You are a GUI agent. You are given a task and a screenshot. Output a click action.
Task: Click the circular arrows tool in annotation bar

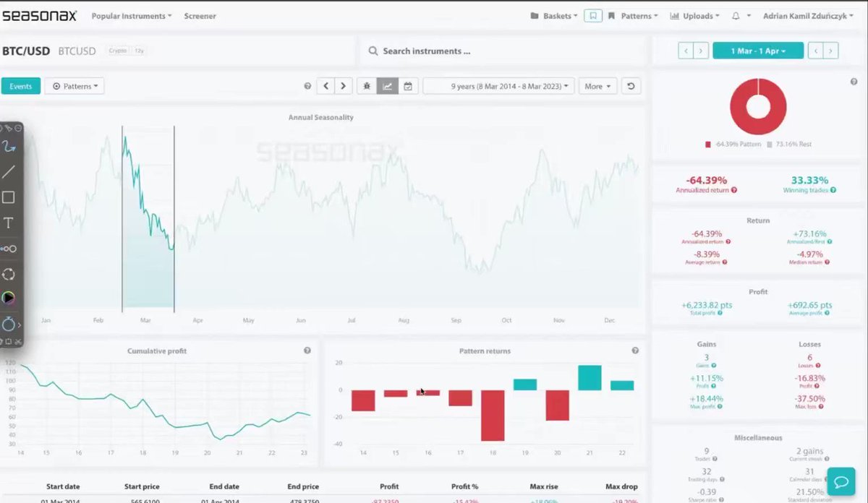(x=9, y=275)
